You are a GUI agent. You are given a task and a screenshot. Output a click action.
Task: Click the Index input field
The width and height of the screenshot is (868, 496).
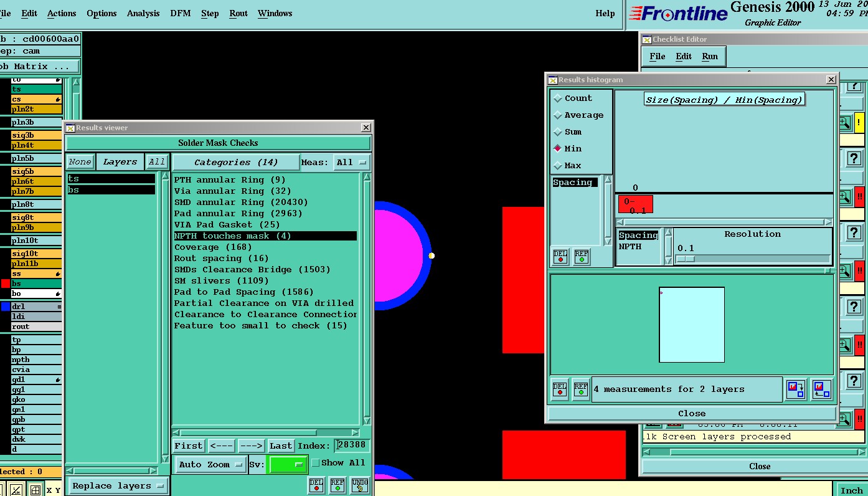coord(352,446)
